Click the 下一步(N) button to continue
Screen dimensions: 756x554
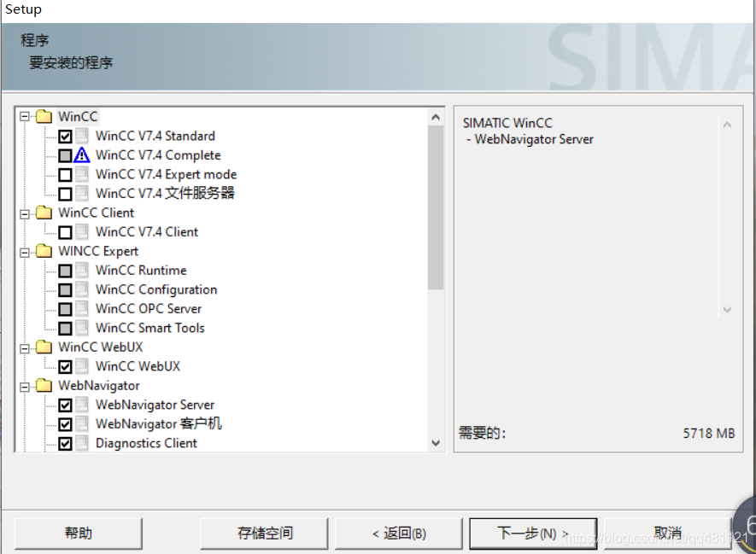[x=533, y=533]
